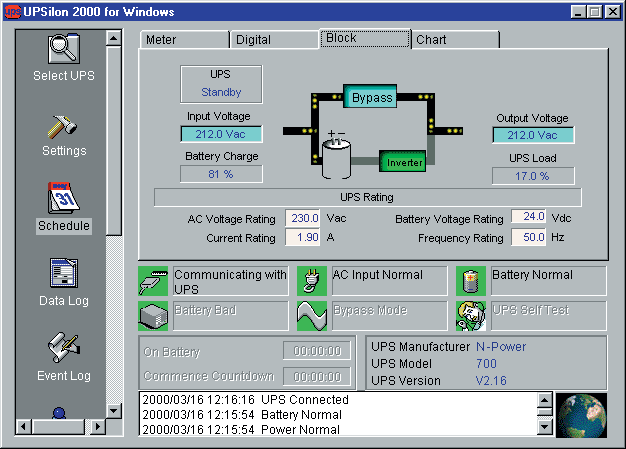Viewport: 626px width, 449px height.
Task: Click the Commence Countdown 00:00:00 timer
Action: (317, 377)
